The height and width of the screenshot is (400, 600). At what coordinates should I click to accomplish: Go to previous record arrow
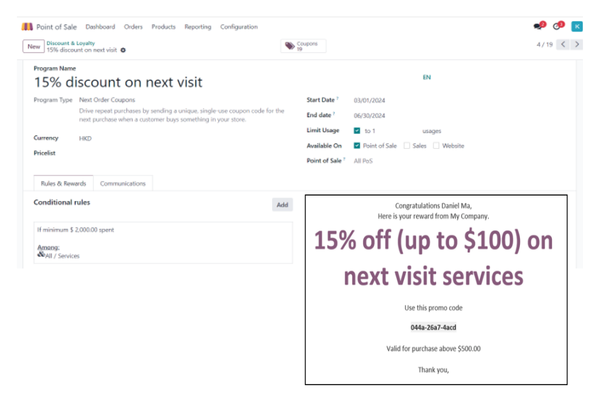point(564,45)
